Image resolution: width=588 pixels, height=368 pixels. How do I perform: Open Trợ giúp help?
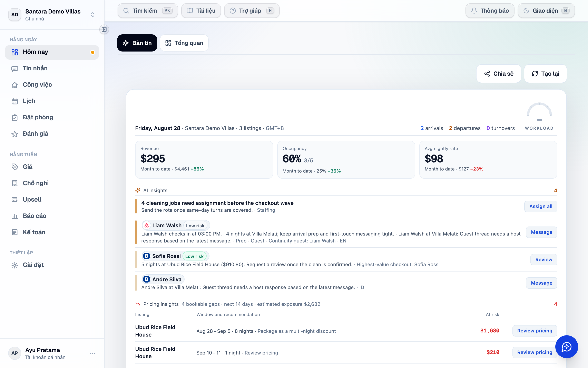pos(252,11)
